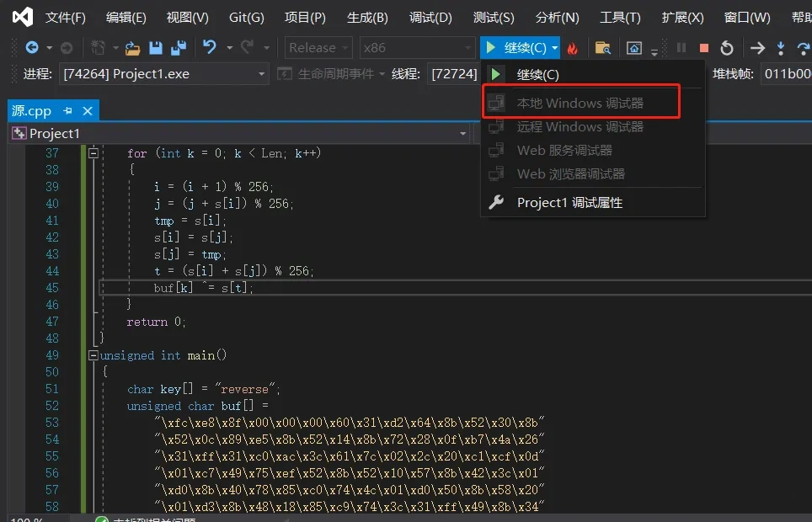
Task: Open the 项目(P) menu
Action: pos(306,18)
